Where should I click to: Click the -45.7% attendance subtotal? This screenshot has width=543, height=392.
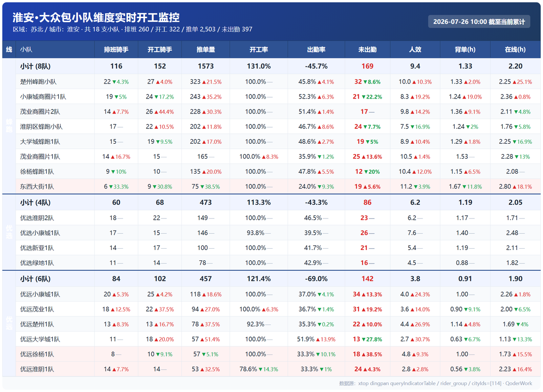(316, 66)
